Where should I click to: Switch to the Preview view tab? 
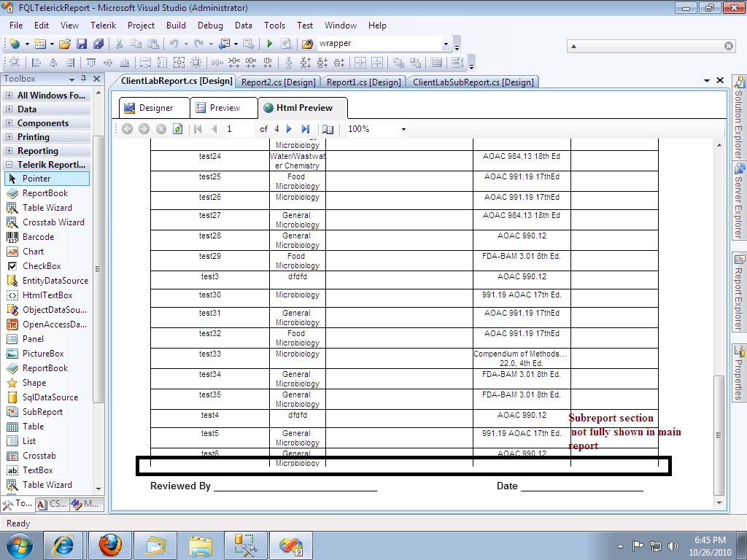pos(224,108)
